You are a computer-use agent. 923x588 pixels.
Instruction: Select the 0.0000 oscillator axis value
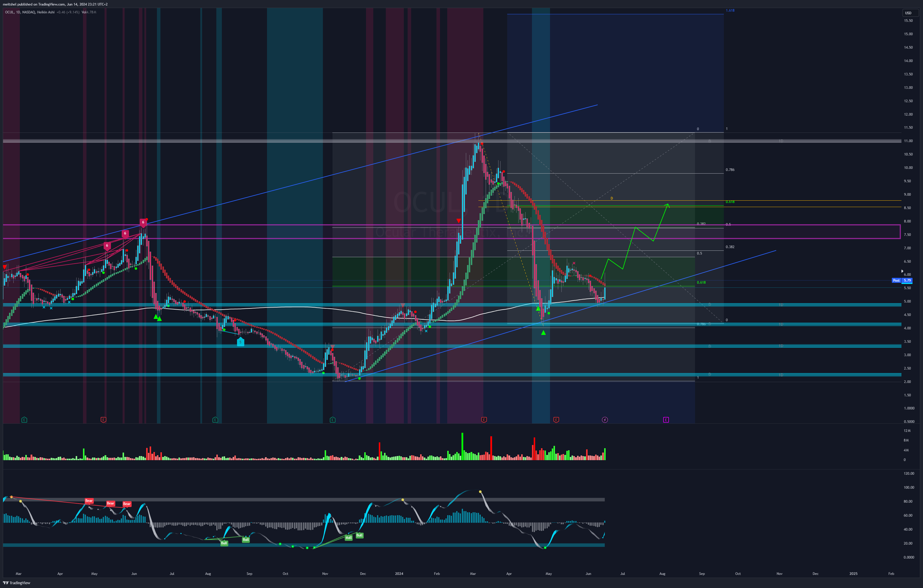coord(909,557)
